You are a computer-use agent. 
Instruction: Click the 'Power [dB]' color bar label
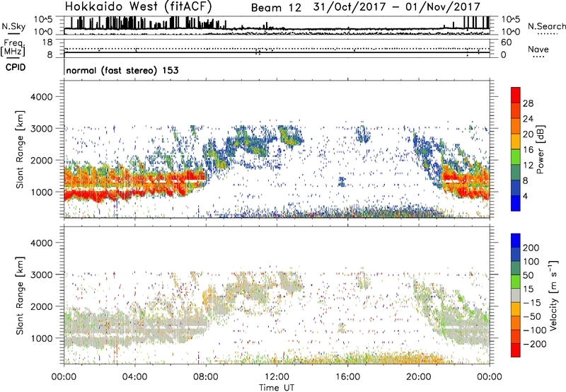(541, 149)
